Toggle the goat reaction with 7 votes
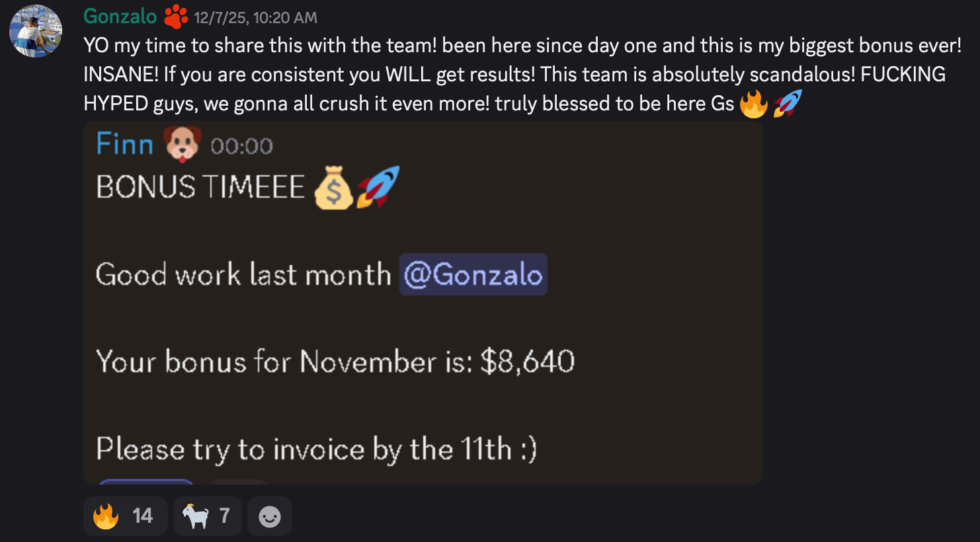The height and width of the screenshot is (542, 980). click(207, 516)
